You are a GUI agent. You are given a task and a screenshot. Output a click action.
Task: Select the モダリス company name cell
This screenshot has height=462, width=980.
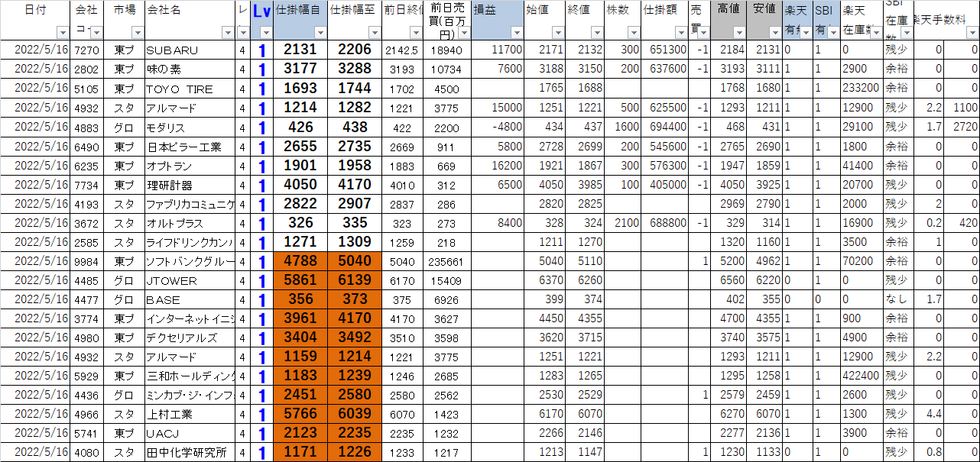(x=190, y=127)
